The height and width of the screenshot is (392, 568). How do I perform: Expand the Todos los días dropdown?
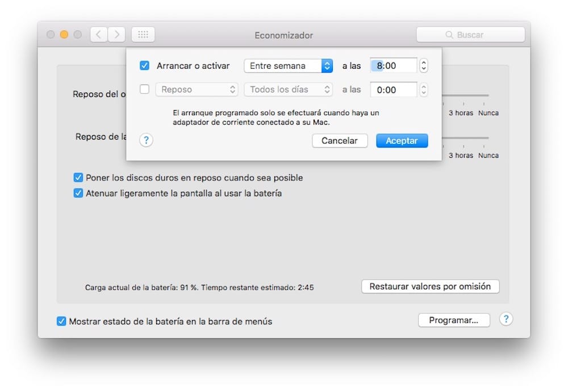[288, 90]
